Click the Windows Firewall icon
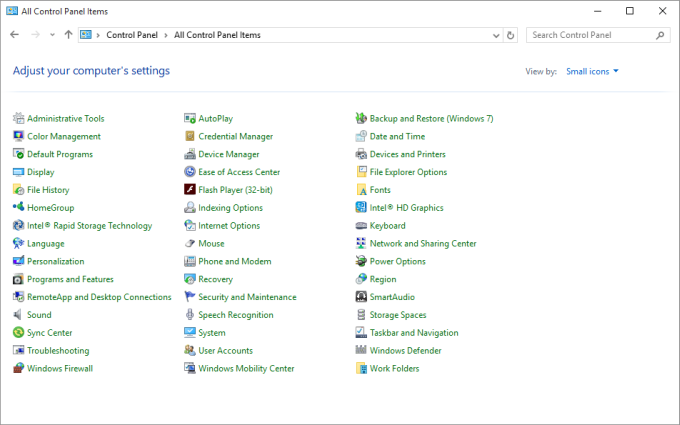 18,369
